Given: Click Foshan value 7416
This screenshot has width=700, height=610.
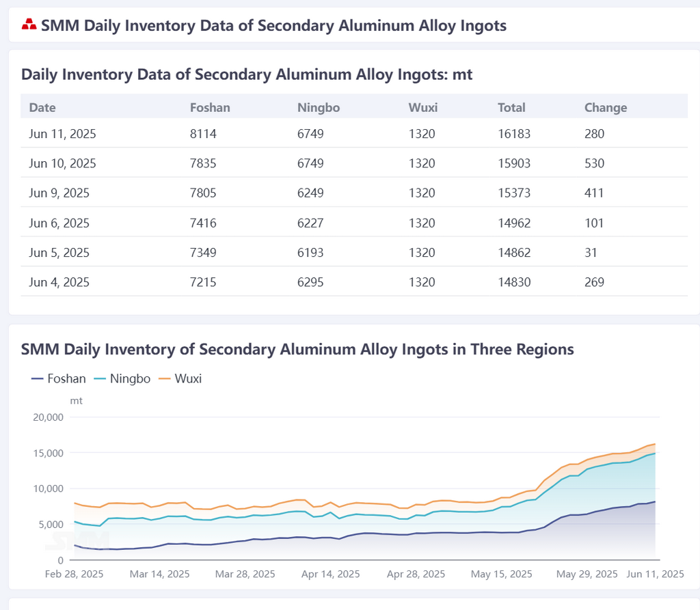Looking at the screenshot, I should tap(203, 223).
